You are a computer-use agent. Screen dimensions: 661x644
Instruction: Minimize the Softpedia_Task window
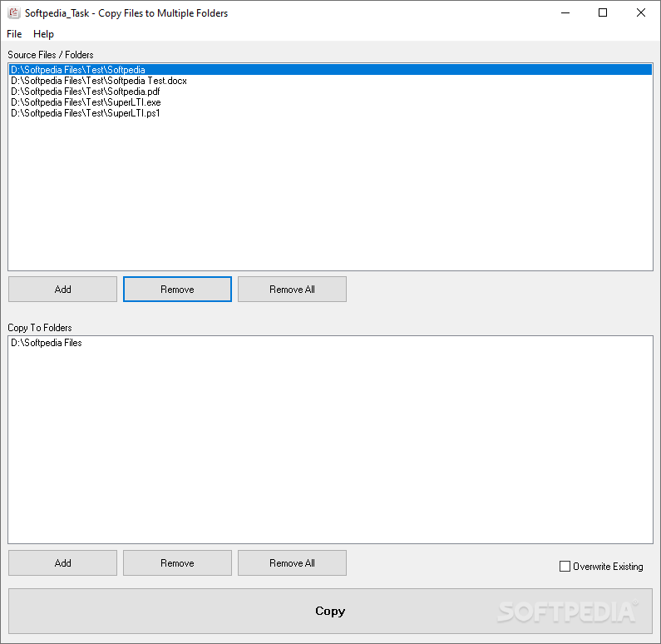565,13
